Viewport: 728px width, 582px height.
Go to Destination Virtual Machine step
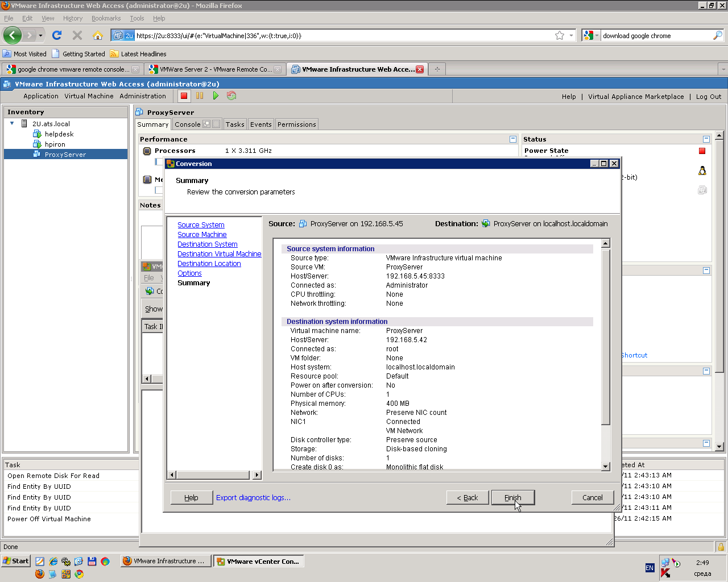tap(220, 254)
